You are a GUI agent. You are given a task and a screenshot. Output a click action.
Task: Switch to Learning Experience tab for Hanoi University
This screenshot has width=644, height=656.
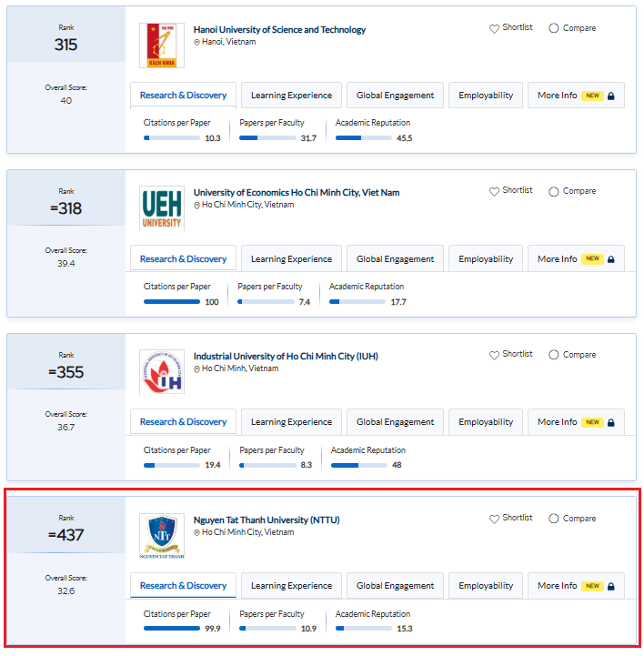click(x=291, y=96)
